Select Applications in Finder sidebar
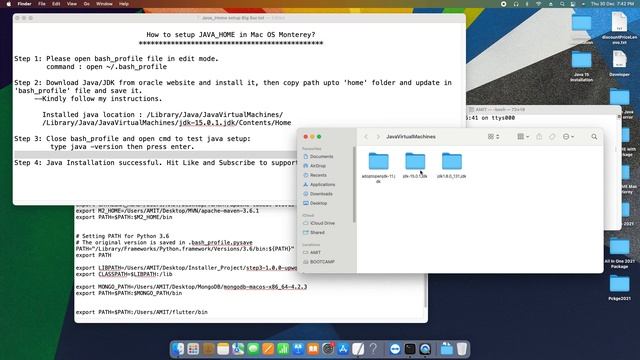This screenshot has height=360, width=640. 319,184
